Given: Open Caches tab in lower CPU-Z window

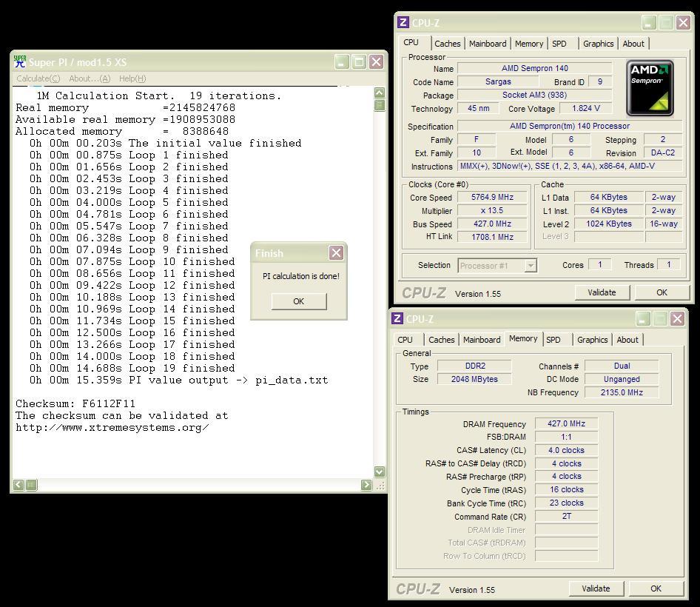Looking at the screenshot, I should (442, 340).
